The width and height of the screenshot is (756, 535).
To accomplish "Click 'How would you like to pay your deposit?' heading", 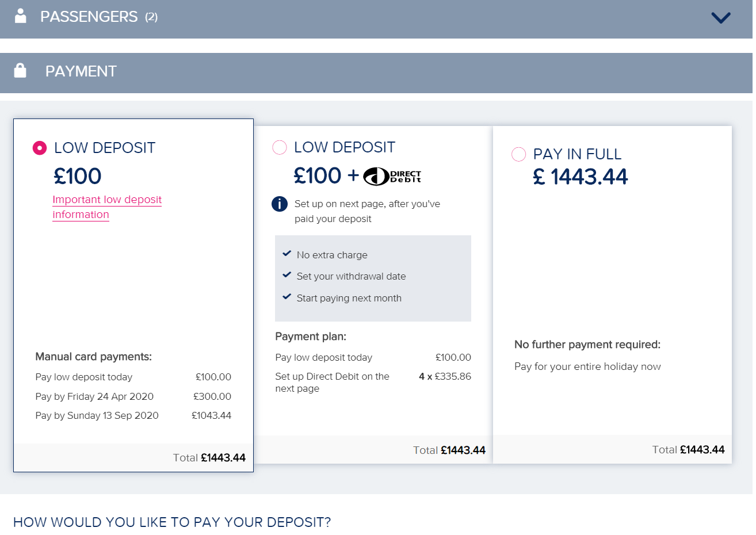I will pyautogui.click(x=172, y=522).
